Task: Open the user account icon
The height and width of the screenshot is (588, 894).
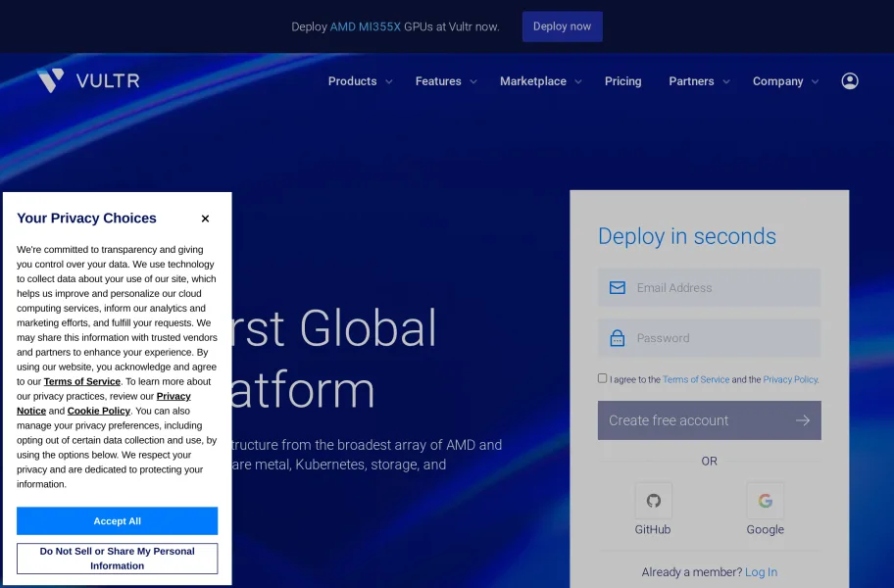Action: (850, 81)
